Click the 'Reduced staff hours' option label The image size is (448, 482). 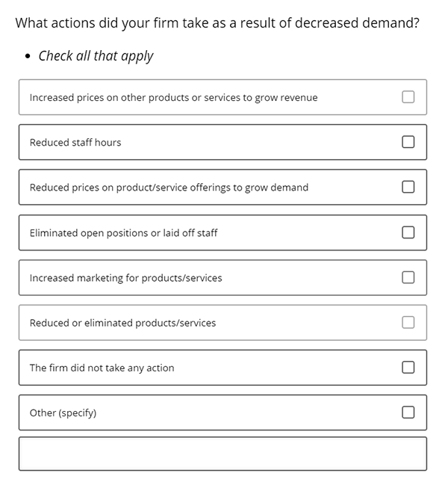click(75, 142)
